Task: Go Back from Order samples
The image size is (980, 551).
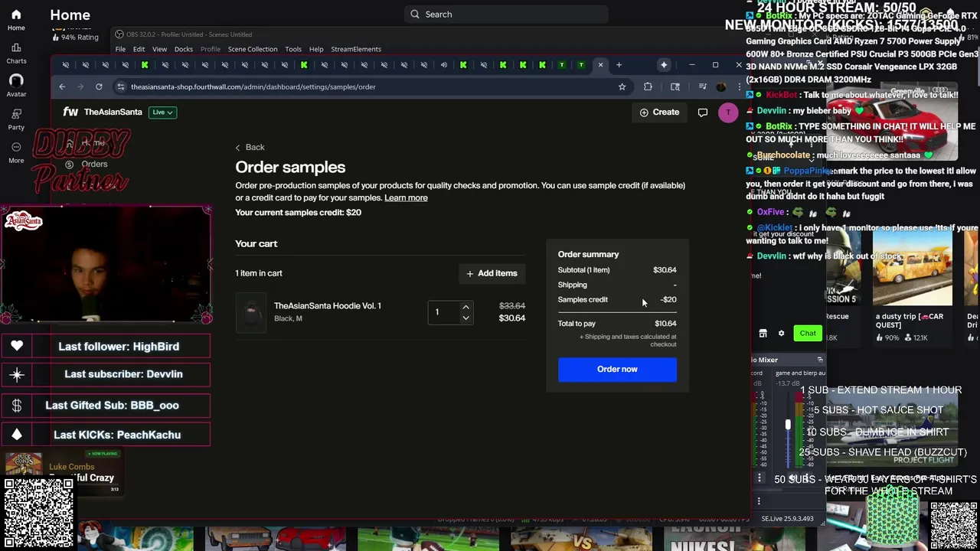Action: click(x=250, y=147)
